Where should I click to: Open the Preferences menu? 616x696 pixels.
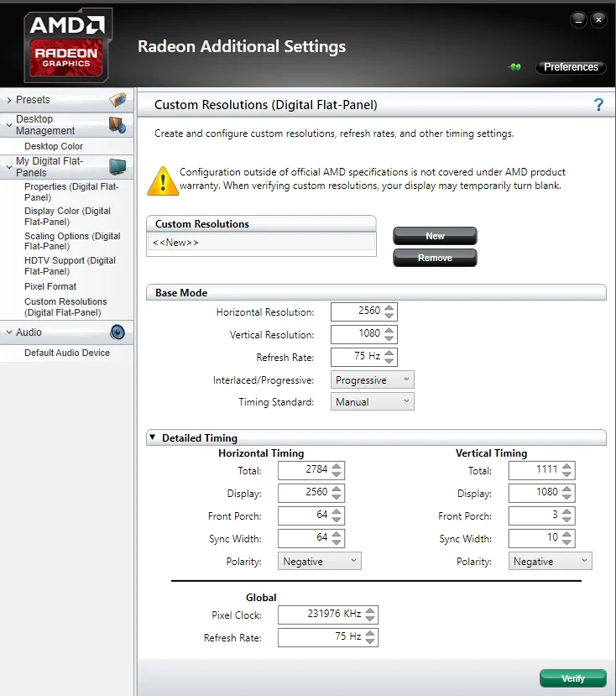[x=571, y=67]
